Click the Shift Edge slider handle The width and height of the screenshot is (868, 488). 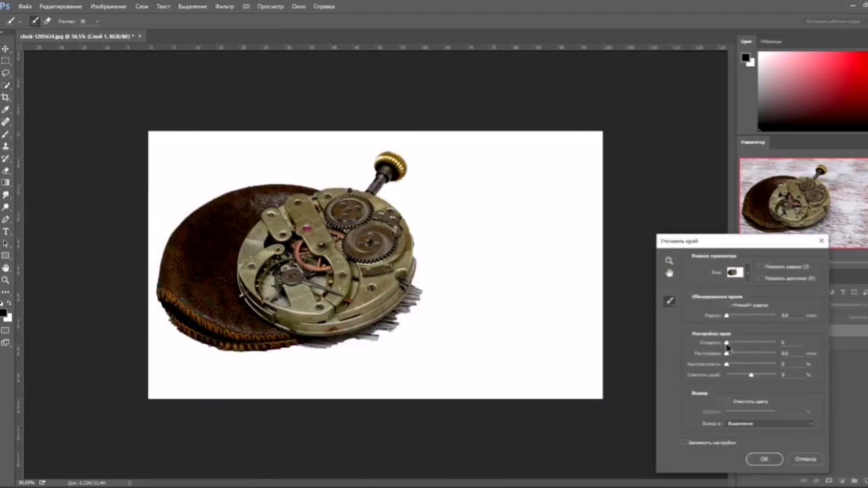click(x=751, y=375)
